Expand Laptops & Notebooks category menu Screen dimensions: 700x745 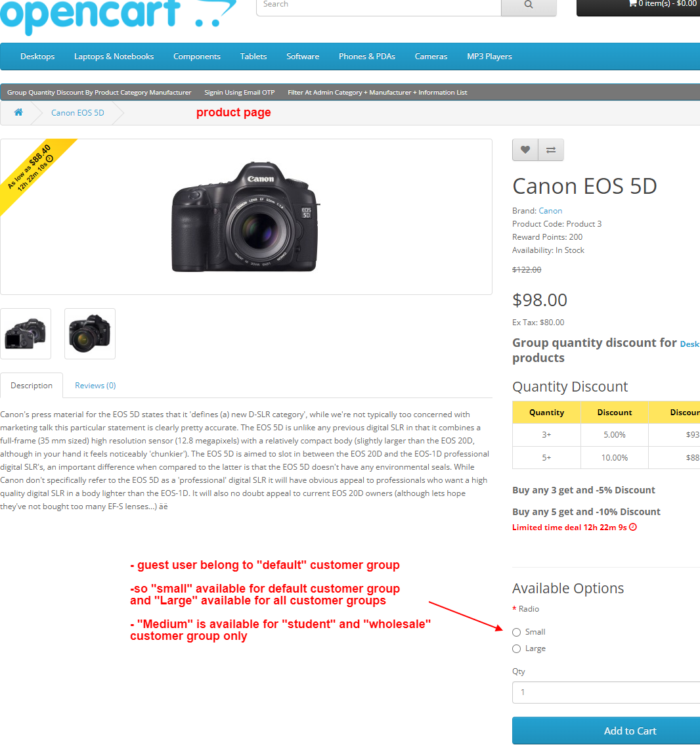[114, 56]
